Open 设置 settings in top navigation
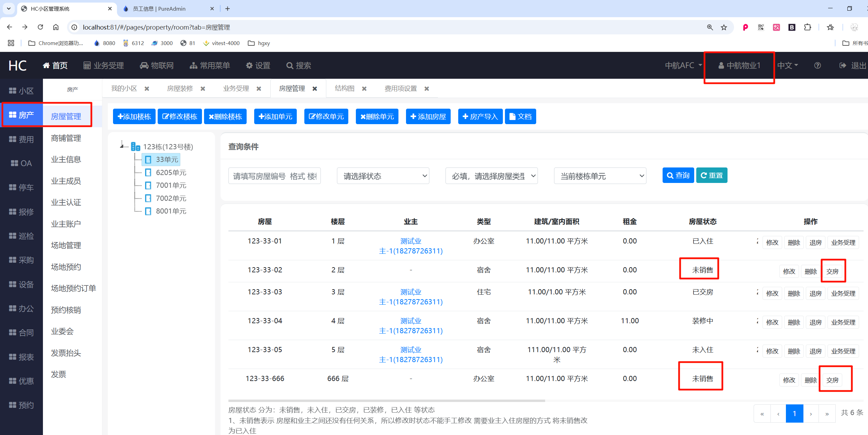 (258, 65)
